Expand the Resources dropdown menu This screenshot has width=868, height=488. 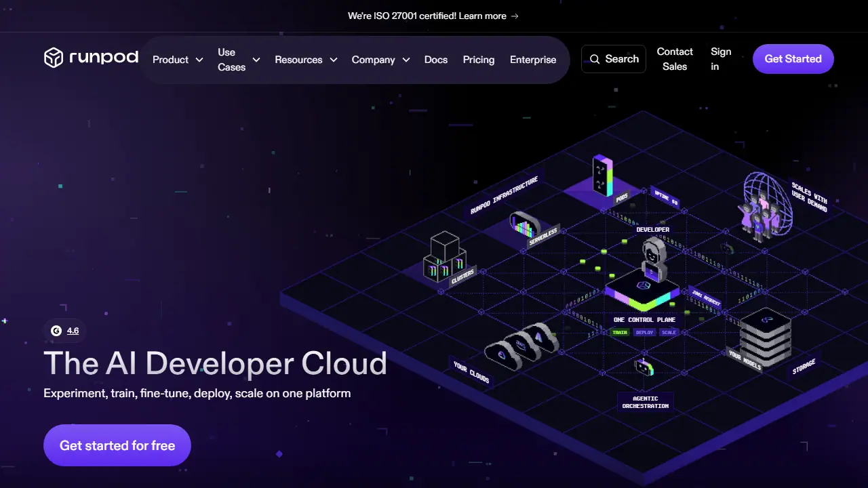coord(306,60)
